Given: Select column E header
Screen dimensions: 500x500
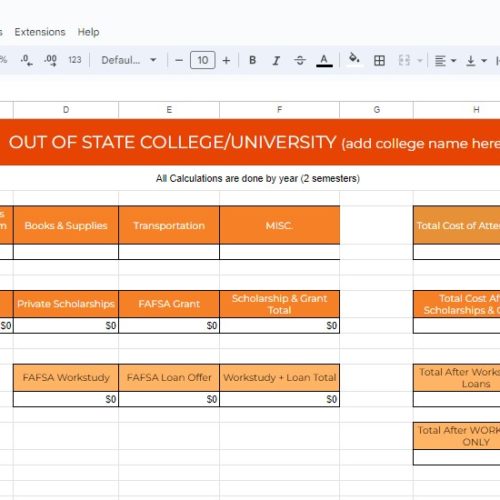Looking at the screenshot, I should tap(169, 110).
